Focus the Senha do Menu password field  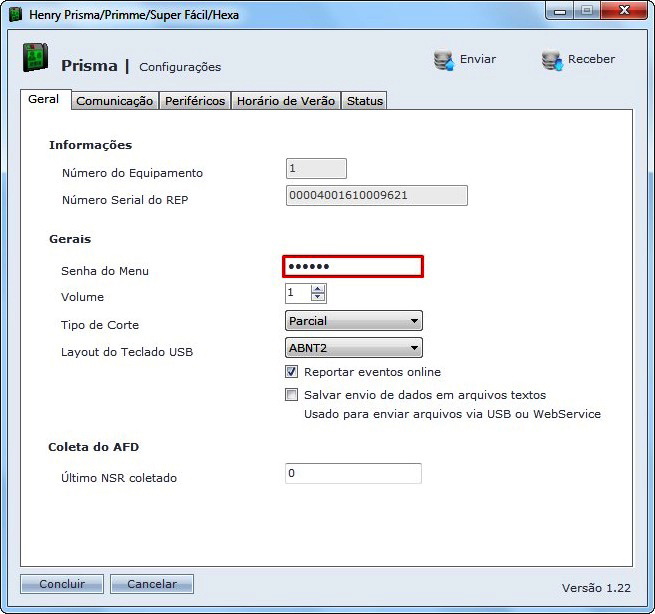click(x=353, y=266)
